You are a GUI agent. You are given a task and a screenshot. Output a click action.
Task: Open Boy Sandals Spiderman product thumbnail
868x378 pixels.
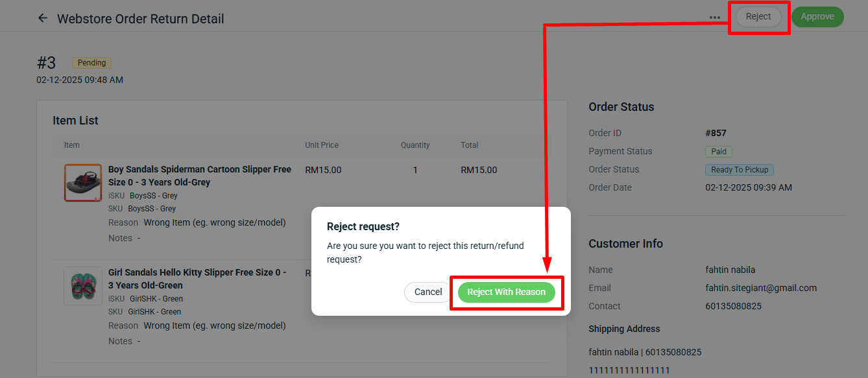coord(83,183)
